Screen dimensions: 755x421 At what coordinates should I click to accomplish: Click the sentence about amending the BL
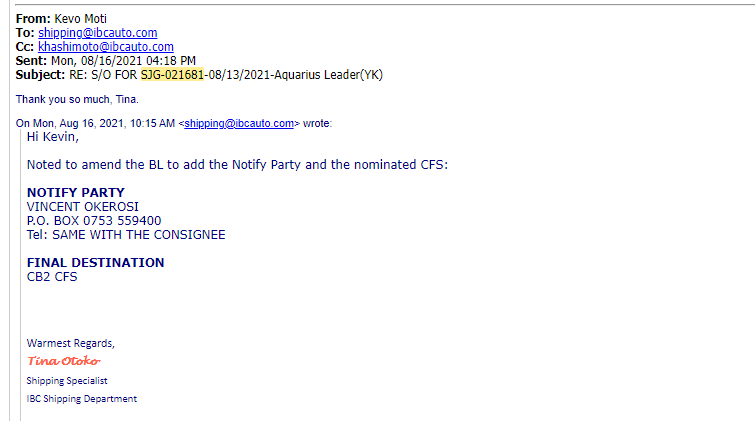[x=237, y=165]
